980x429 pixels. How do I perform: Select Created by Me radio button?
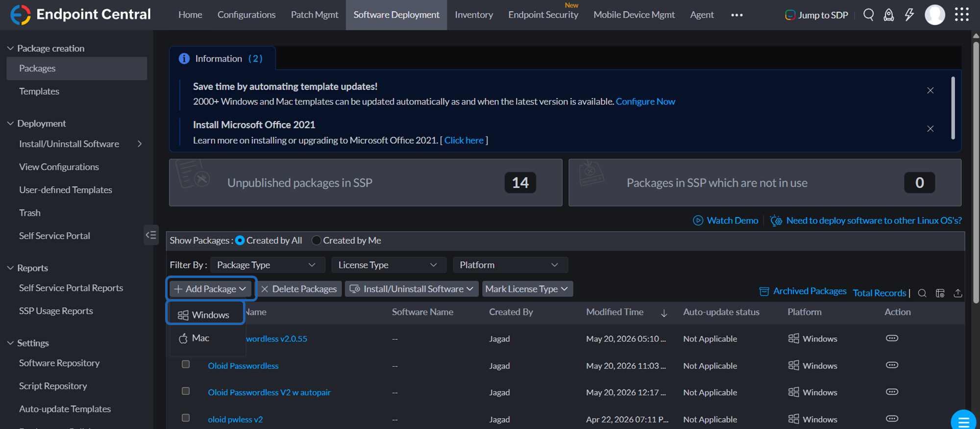click(x=316, y=240)
